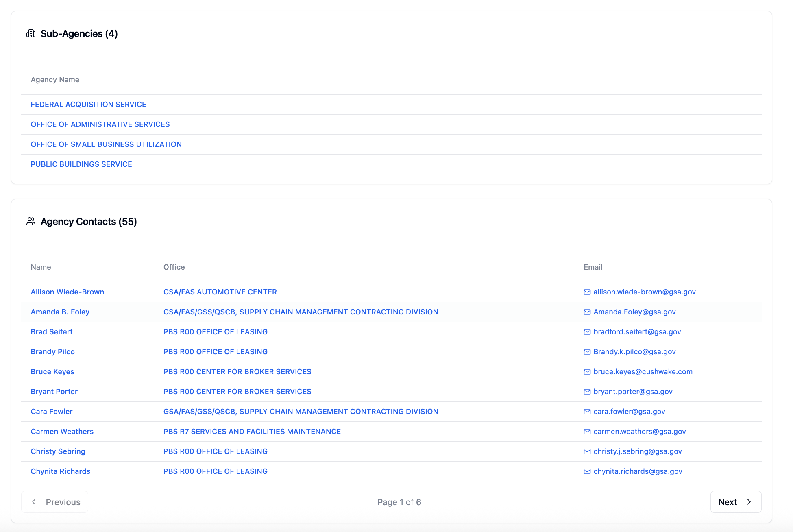Go to next contacts page
793x532 pixels.
point(735,502)
